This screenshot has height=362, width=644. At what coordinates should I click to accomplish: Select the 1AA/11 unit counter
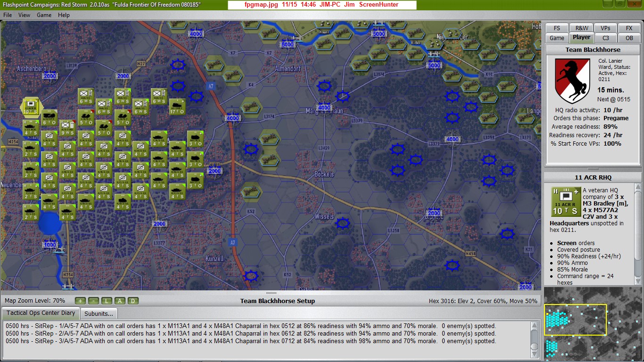click(x=86, y=96)
